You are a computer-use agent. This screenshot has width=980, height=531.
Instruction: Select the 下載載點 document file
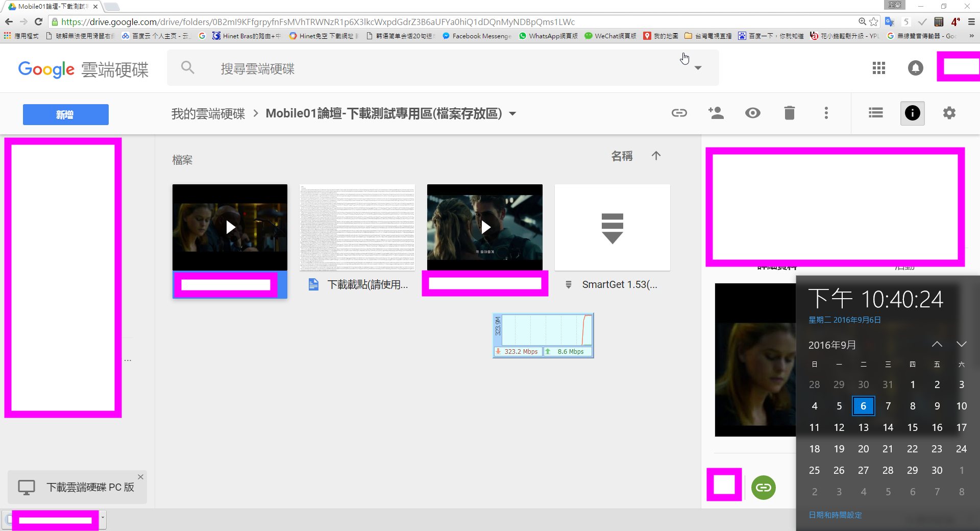point(357,242)
